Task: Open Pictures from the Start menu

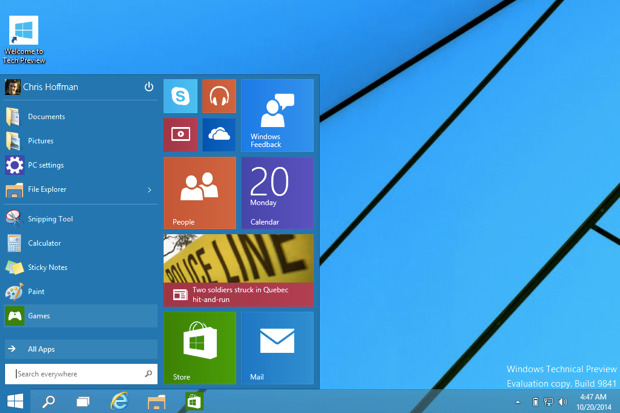Action: 81,141
